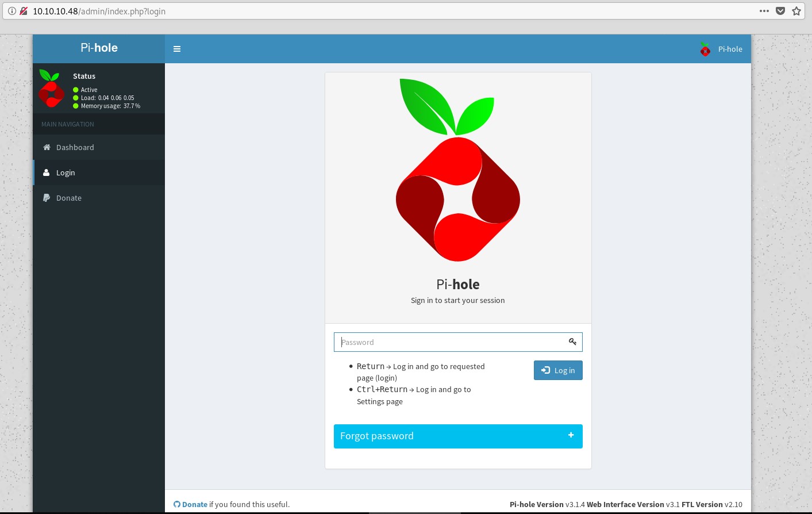The height and width of the screenshot is (514, 812).
Task: Click the small Pi-hole logo in the top-right header
Action: (705, 49)
